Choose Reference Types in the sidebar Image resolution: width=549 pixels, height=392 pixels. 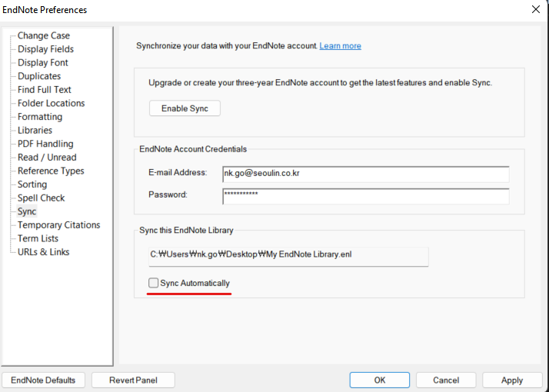[51, 171]
